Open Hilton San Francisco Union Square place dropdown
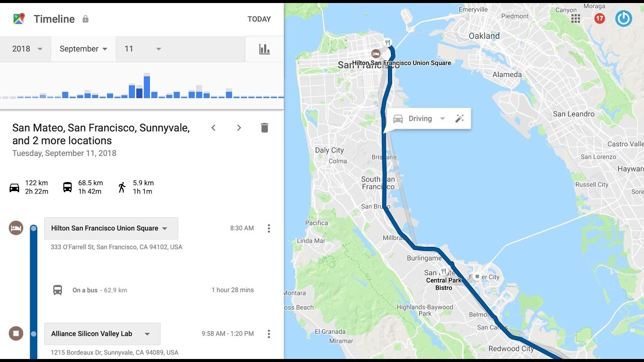 tap(111, 228)
